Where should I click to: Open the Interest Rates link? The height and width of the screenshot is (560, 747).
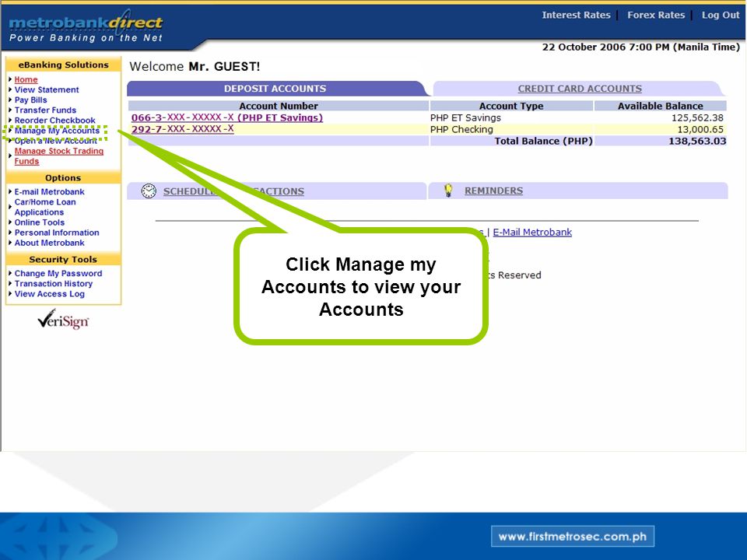[576, 15]
